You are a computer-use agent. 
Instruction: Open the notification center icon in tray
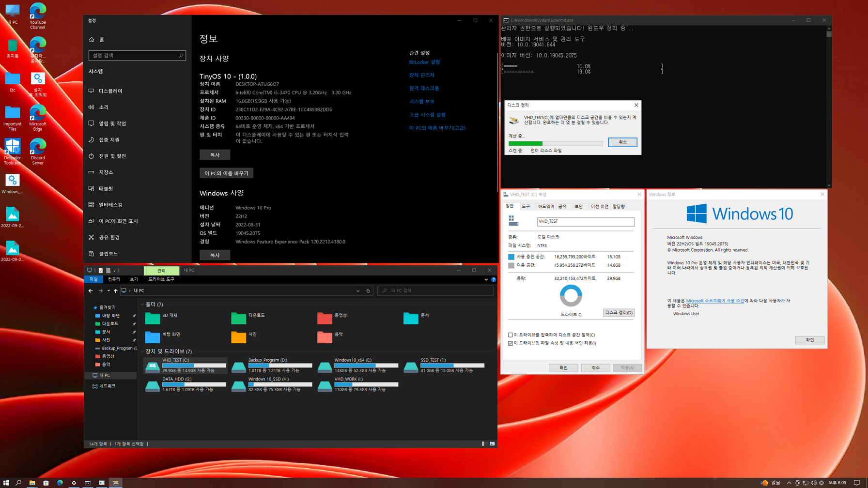[856, 483]
